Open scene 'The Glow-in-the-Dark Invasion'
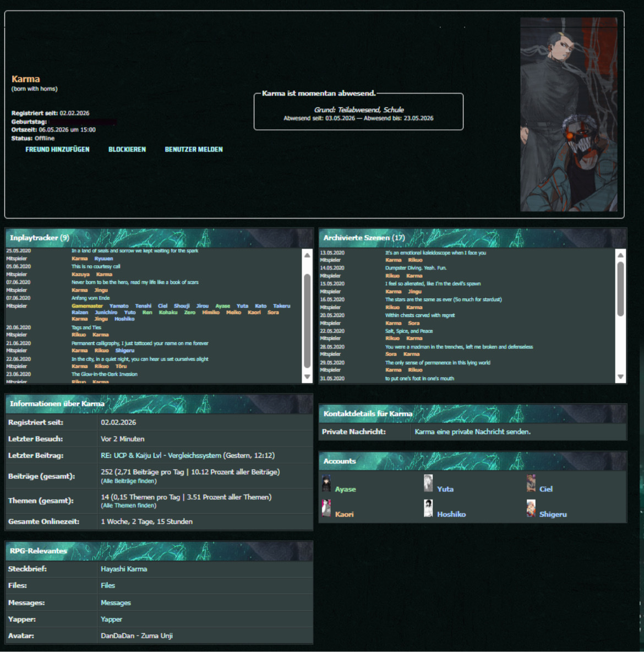 [x=105, y=374]
